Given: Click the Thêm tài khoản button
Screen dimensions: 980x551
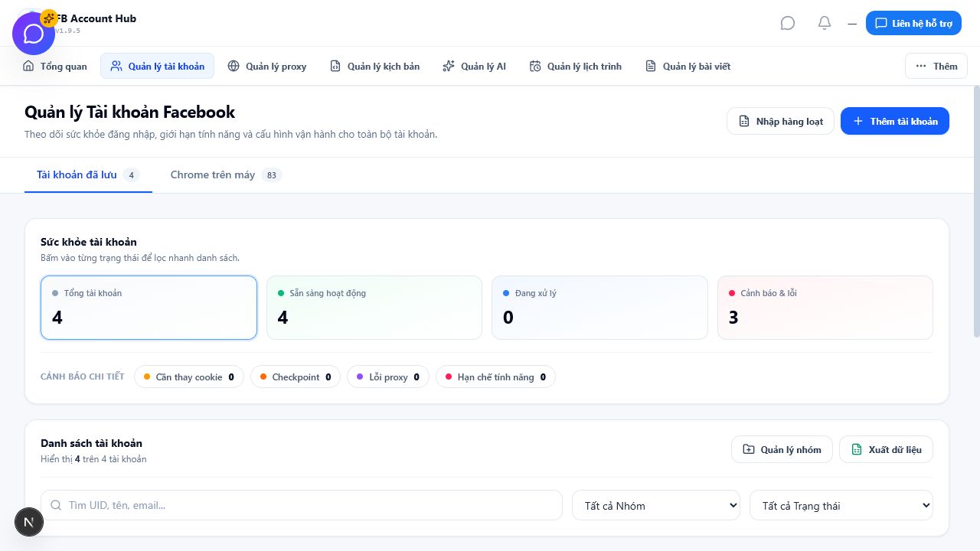Looking at the screenshot, I should (x=895, y=121).
